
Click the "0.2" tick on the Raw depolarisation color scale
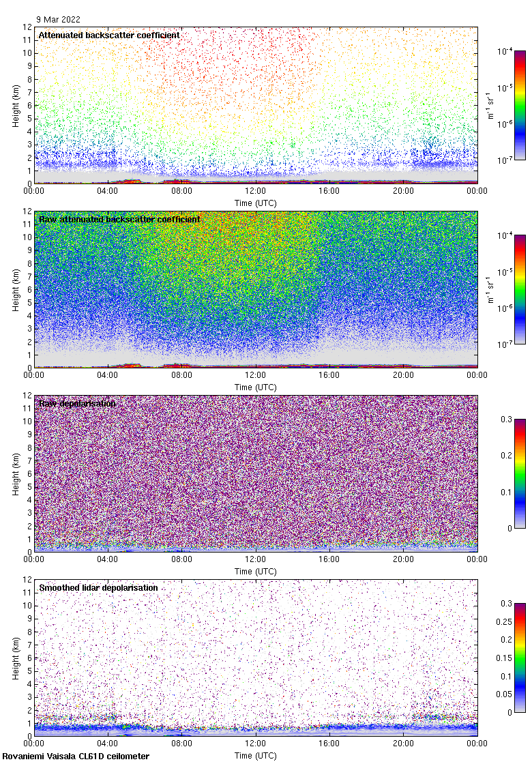pos(507,456)
